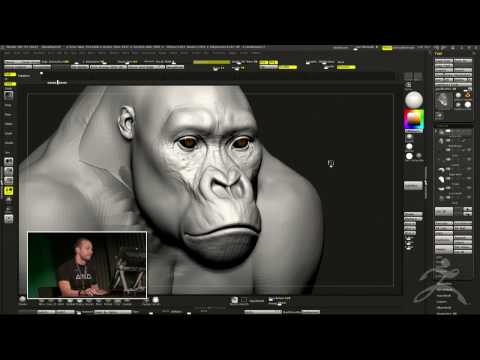480x360 pixels.
Task: Toggle the yellow highlighted square icon in left icon column
Action: point(9,191)
